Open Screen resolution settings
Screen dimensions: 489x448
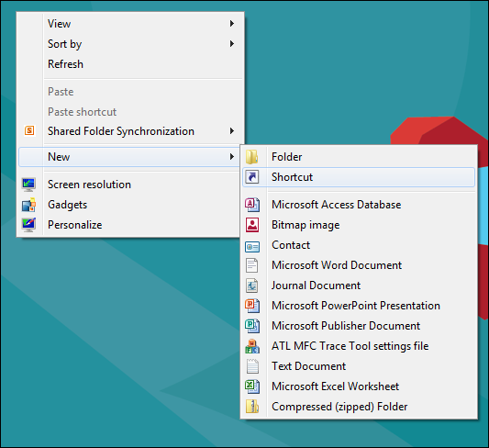(129, 185)
